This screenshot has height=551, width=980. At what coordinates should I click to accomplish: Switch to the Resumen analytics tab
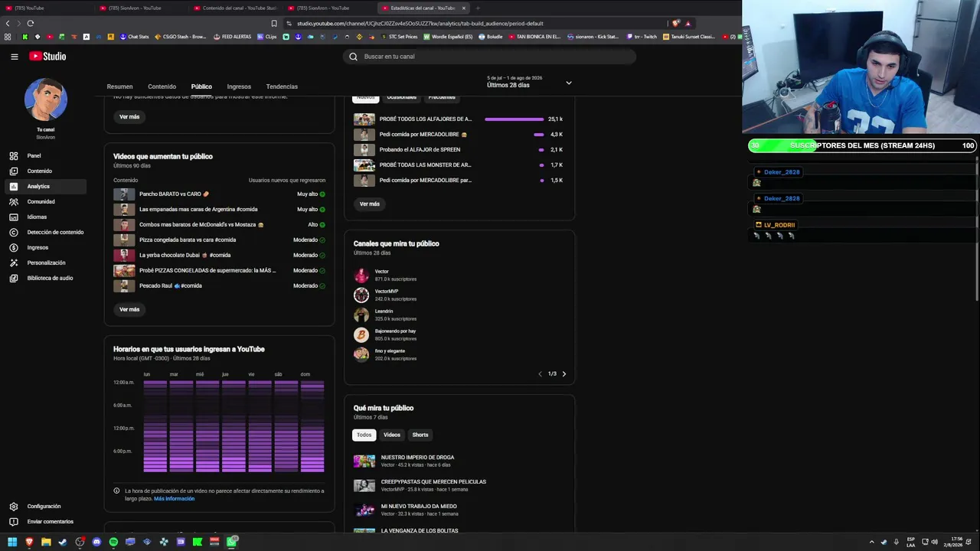click(119, 86)
